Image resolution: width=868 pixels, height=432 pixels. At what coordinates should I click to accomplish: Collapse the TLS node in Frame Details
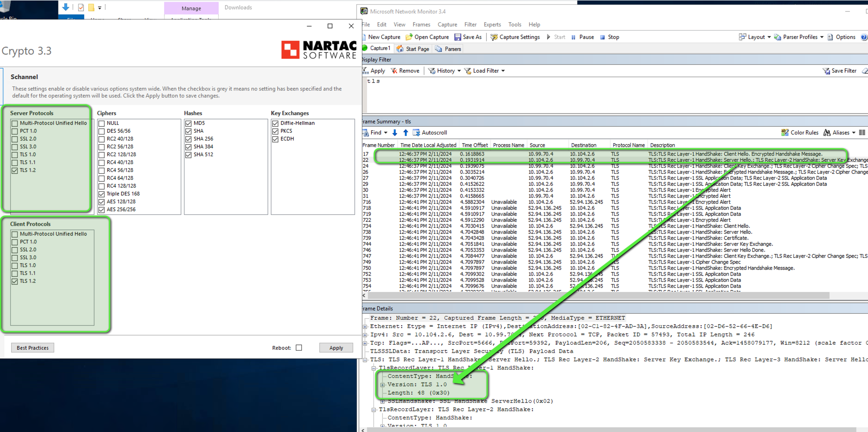pos(365,360)
